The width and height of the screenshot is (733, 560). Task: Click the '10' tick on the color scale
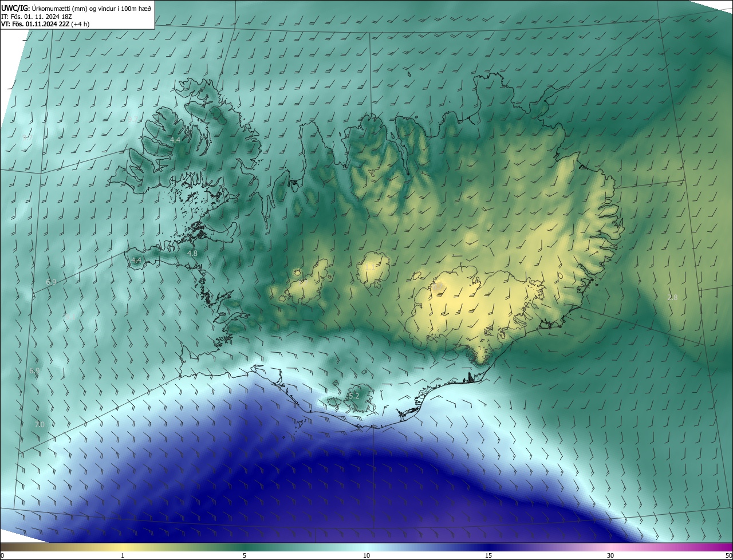[x=366, y=555]
